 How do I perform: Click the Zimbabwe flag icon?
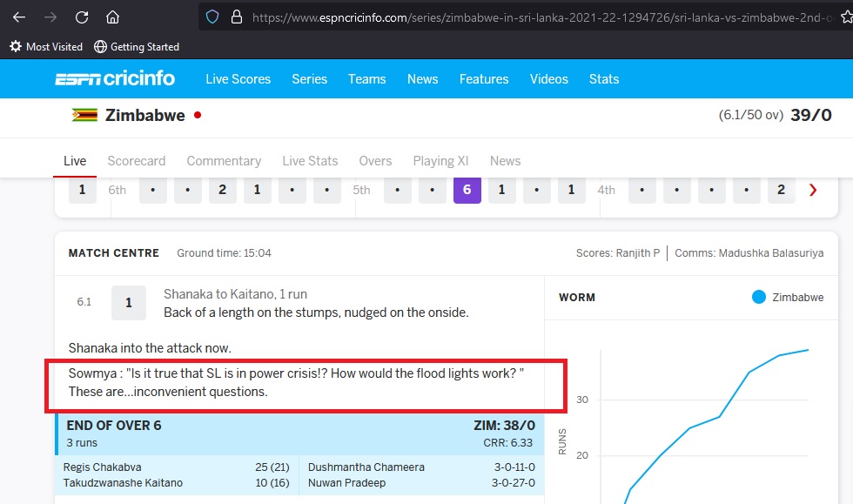pos(85,115)
